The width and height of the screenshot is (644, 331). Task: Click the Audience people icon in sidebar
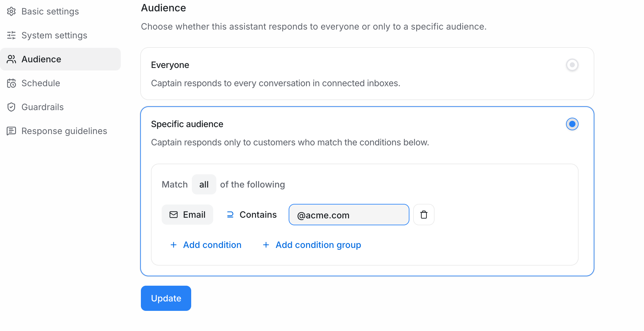click(x=11, y=59)
